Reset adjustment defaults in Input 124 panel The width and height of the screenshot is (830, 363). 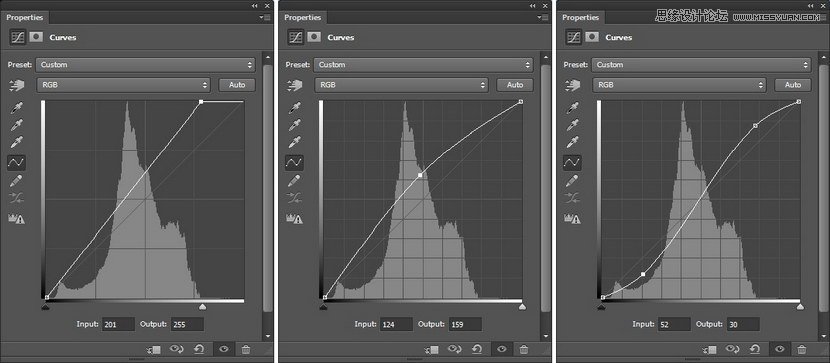(x=477, y=349)
